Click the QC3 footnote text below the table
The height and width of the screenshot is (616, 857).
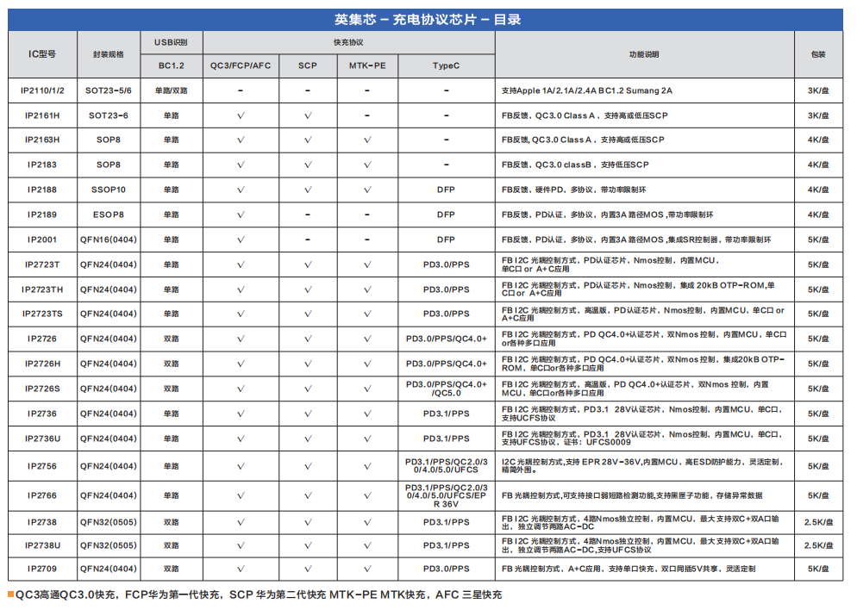pyautogui.click(x=258, y=594)
